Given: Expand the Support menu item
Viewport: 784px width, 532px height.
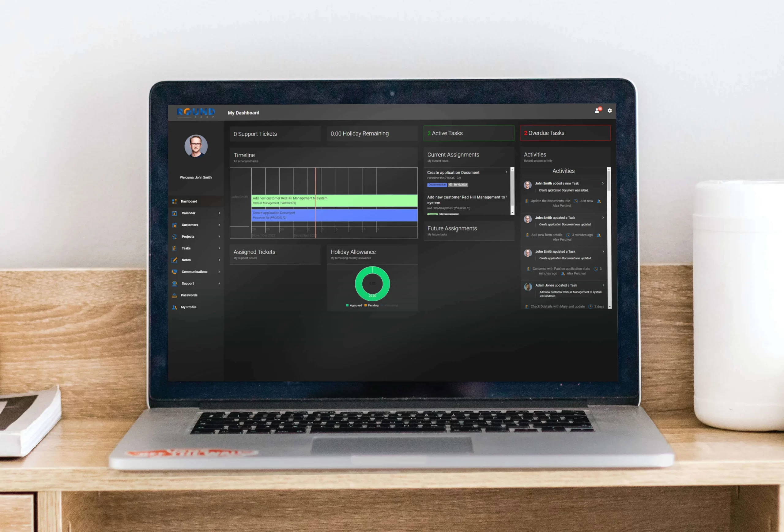Looking at the screenshot, I should tap(220, 283).
